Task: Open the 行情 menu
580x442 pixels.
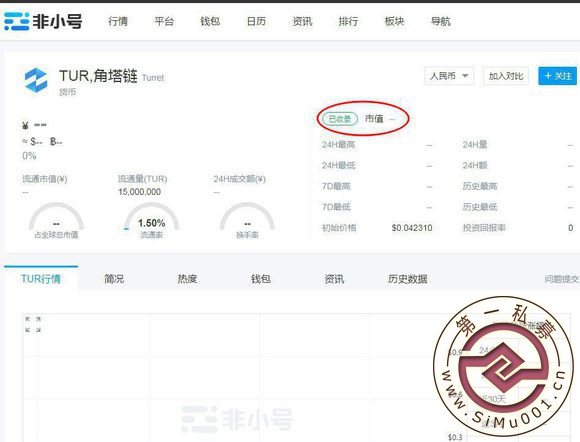Action: tap(118, 21)
